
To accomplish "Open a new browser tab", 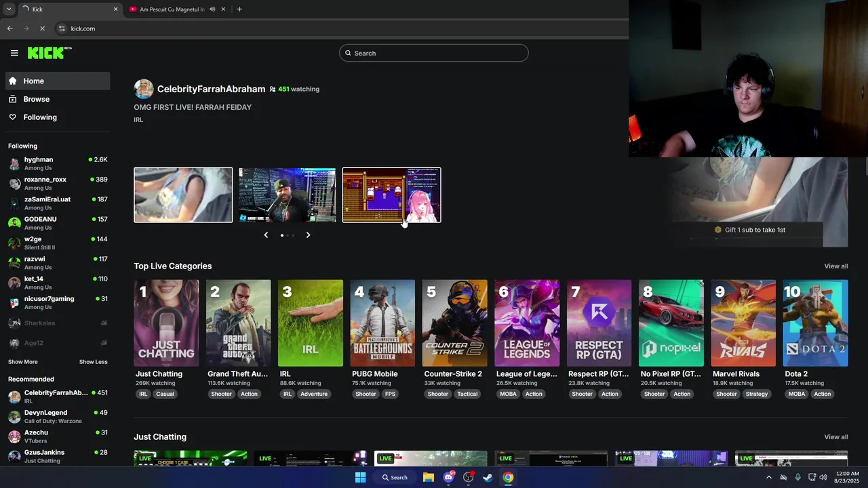I will click(x=239, y=9).
